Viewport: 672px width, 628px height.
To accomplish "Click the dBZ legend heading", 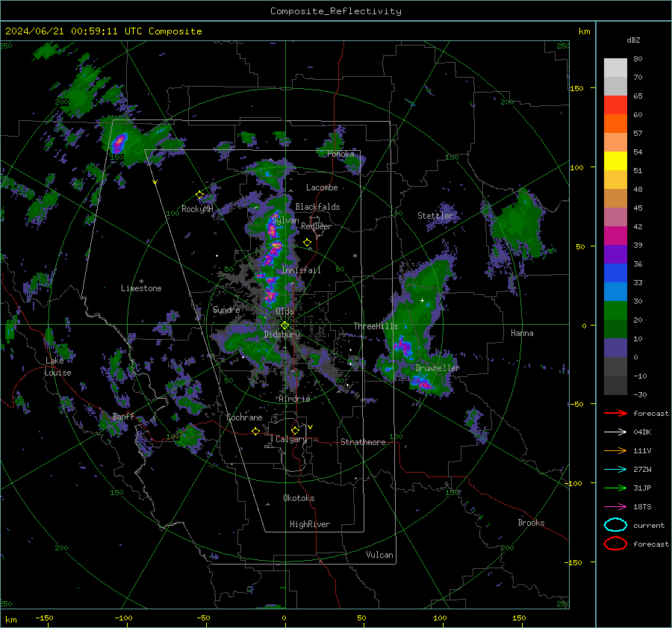I will [x=633, y=40].
